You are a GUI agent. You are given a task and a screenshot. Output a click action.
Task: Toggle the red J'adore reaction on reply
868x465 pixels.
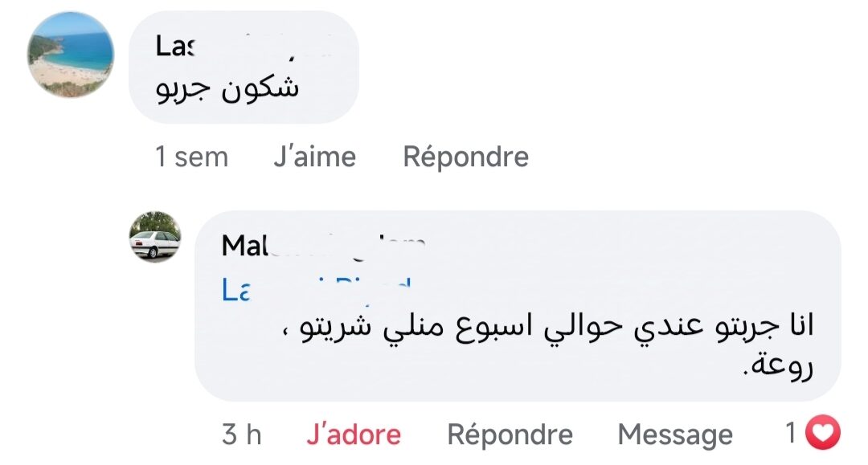pos(354,435)
